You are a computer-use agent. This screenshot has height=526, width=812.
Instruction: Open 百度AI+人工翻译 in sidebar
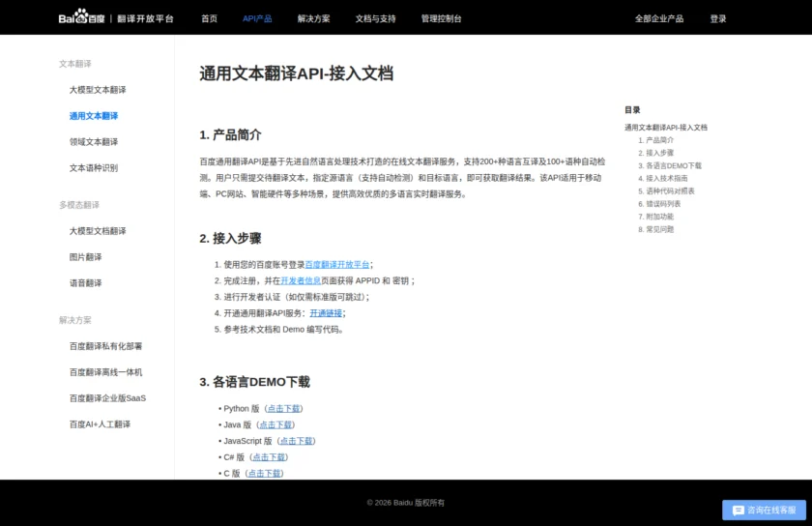tap(100, 424)
